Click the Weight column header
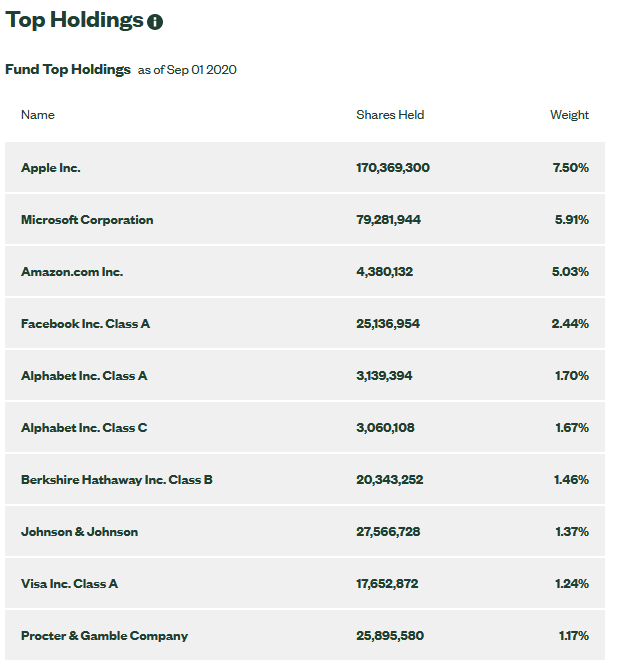Image resolution: width=621 pixels, height=671 pixels. (x=570, y=115)
